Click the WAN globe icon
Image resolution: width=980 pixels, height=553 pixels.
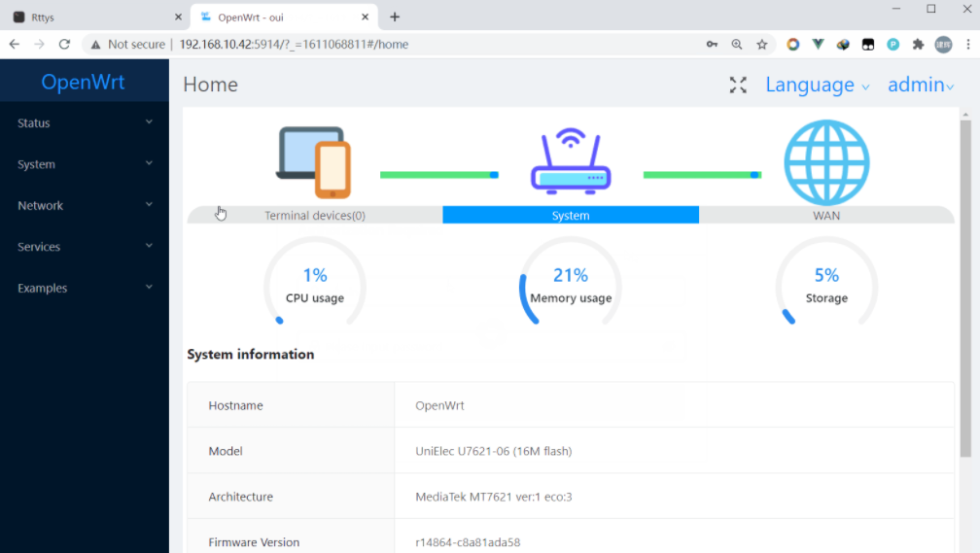pyautogui.click(x=826, y=162)
